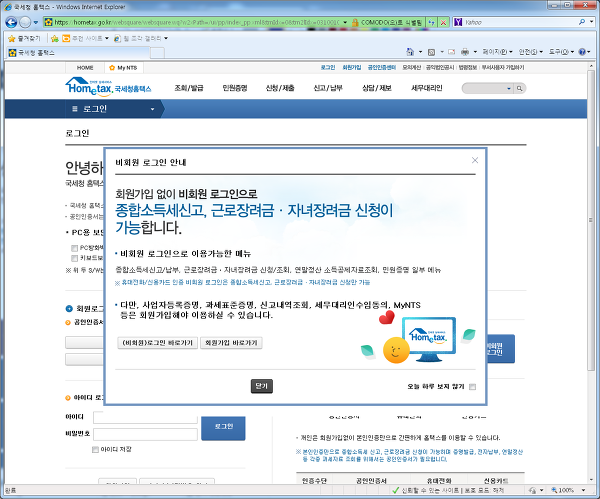Image resolution: width=600 pixels, height=499 pixels.
Task: Click the 회원가입 link in top utility bar
Action: tap(352, 67)
